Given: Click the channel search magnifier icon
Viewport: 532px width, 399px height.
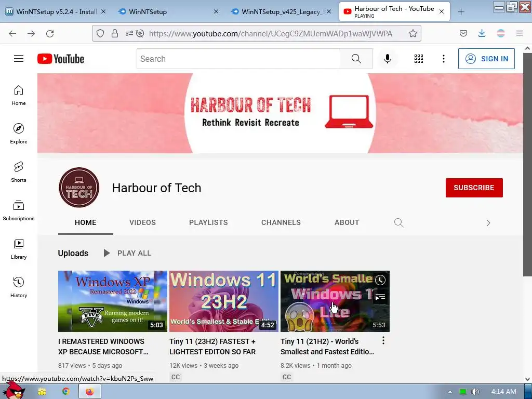Looking at the screenshot, I should [398, 222].
